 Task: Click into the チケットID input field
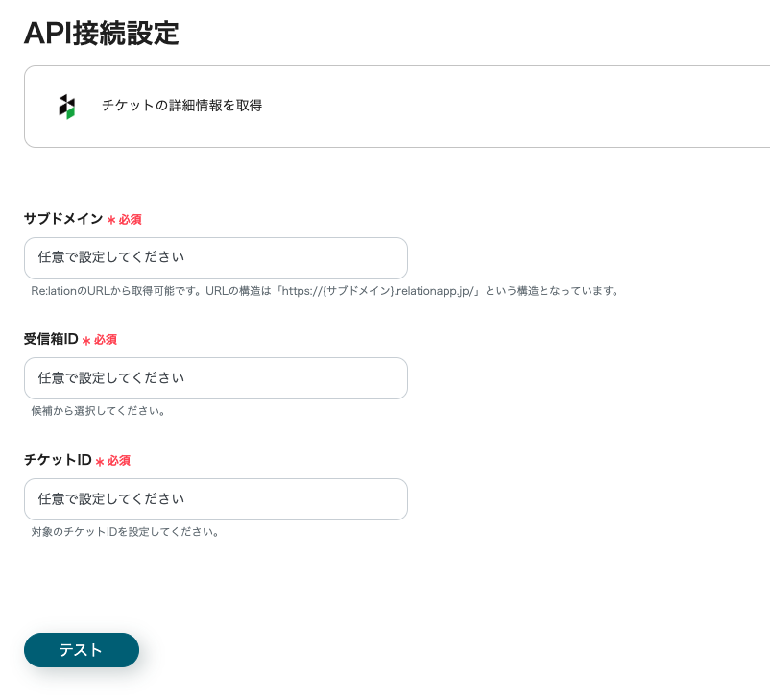tap(215, 499)
